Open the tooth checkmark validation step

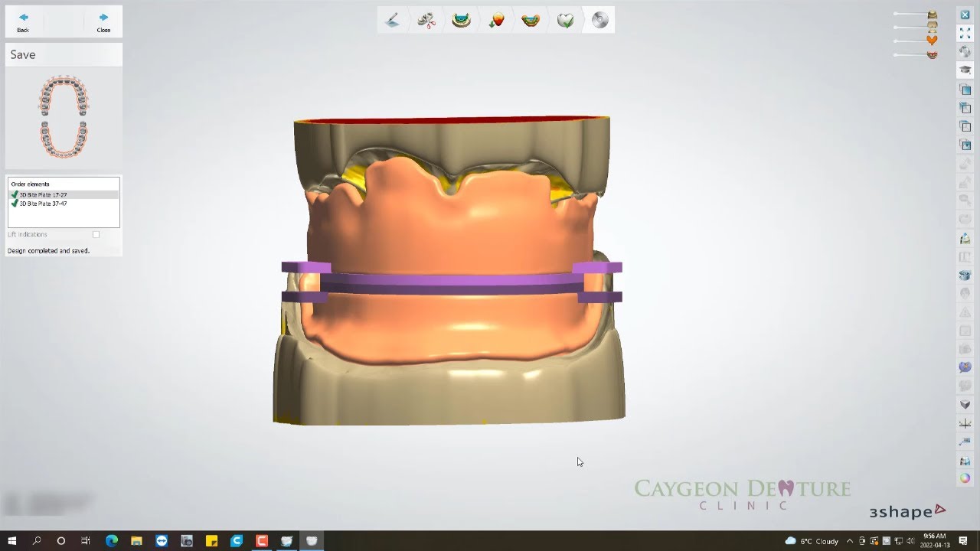click(565, 21)
